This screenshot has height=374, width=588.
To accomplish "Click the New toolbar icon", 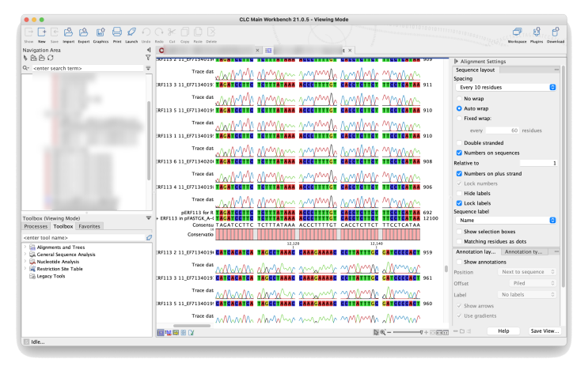I will [x=42, y=32].
